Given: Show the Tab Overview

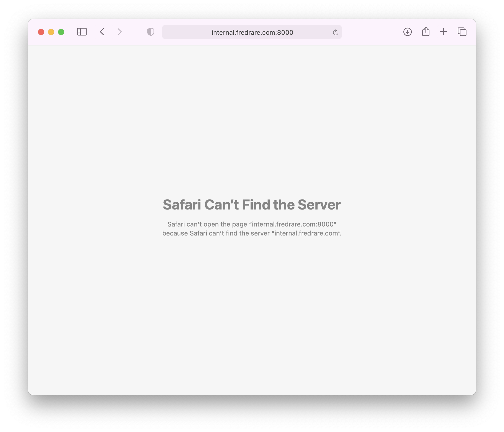Looking at the screenshot, I should (462, 32).
